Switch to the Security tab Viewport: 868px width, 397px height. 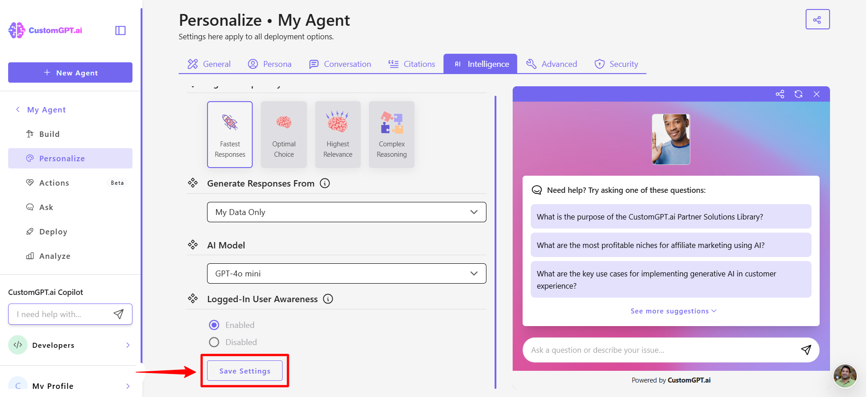pyautogui.click(x=616, y=64)
